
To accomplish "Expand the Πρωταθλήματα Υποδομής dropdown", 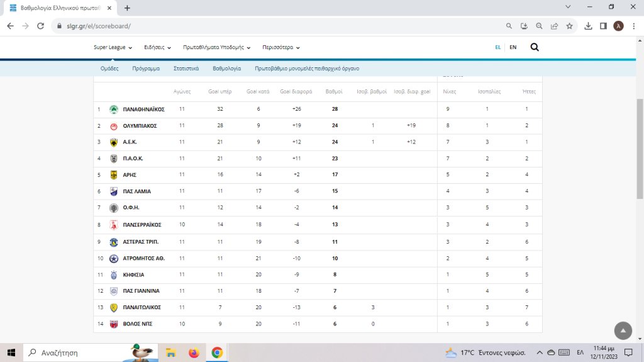I will (x=216, y=47).
